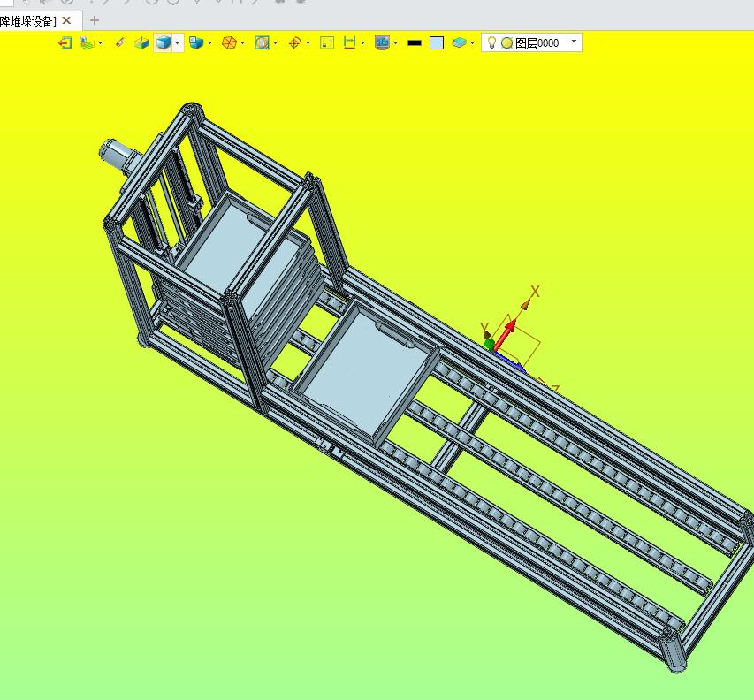
Task: Click the monitor display settings icon
Action: [382, 42]
